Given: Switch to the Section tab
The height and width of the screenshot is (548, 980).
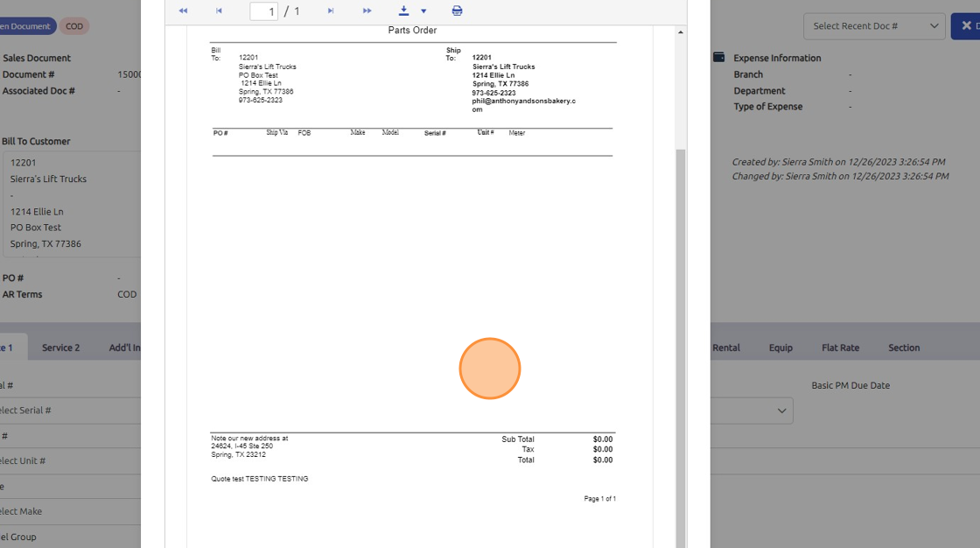Looking at the screenshot, I should (904, 348).
